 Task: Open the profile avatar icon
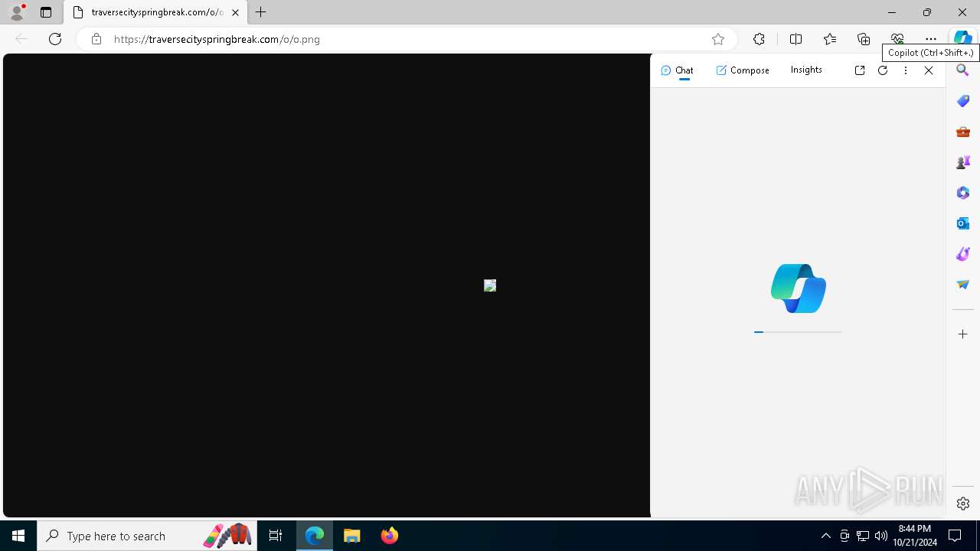[x=16, y=12]
